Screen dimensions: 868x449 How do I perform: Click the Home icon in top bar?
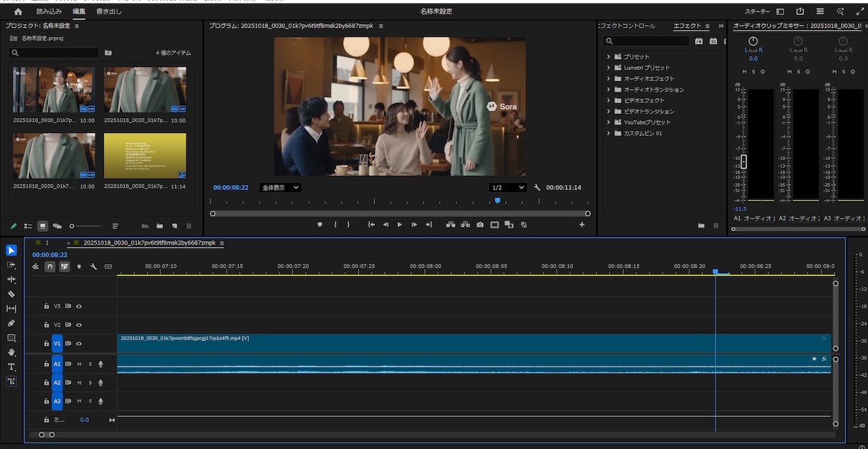coord(18,11)
